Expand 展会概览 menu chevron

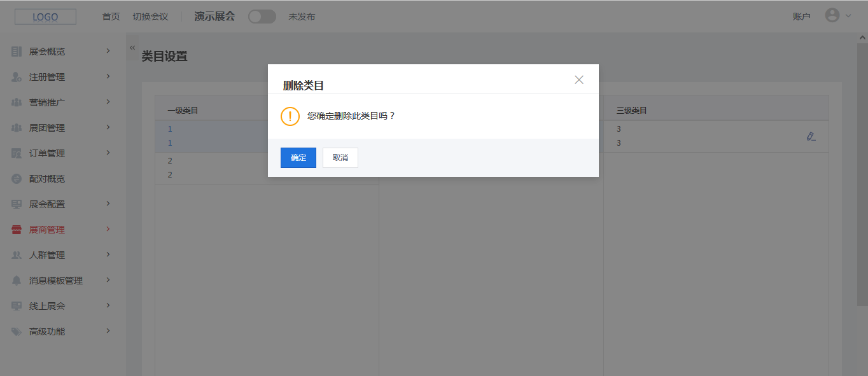[108, 51]
